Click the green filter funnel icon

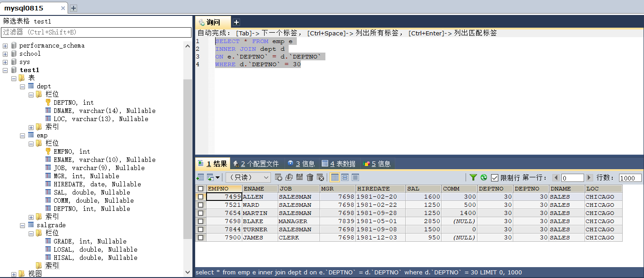click(473, 177)
